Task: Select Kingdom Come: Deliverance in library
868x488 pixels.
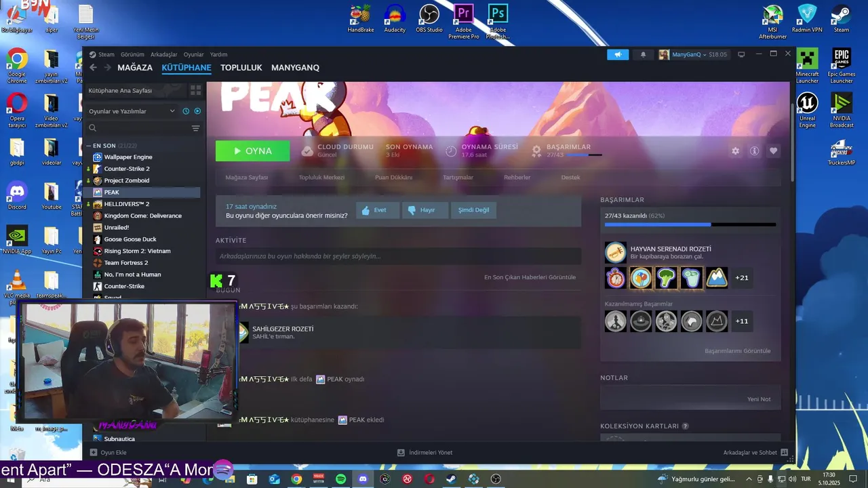Action: pos(143,216)
